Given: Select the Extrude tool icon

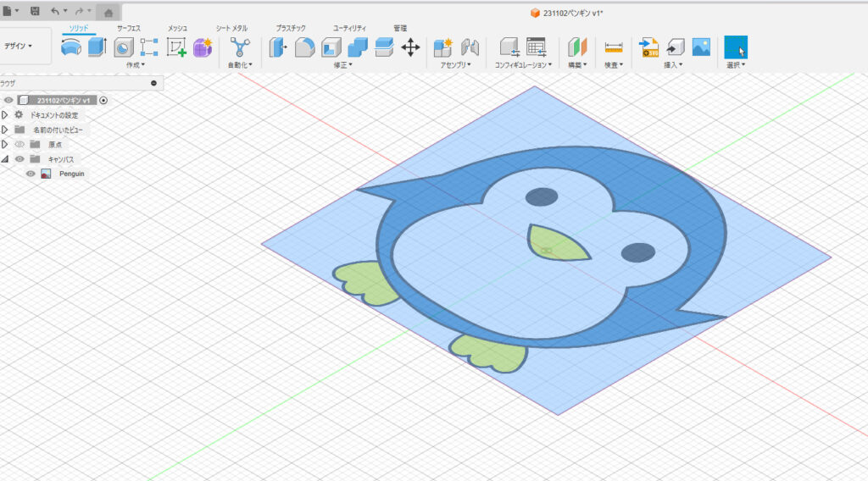Looking at the screenshot, I should pos(97,47).
